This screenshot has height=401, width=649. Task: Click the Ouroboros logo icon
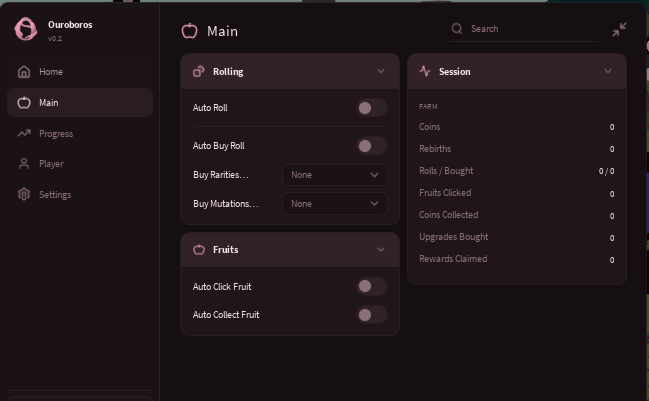(x=26, y=29)
